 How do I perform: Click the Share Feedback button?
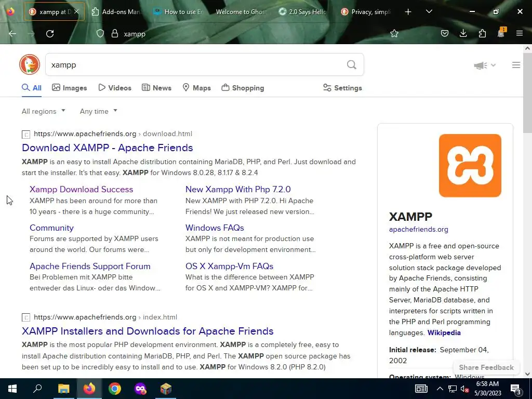[x=486, y=367]
